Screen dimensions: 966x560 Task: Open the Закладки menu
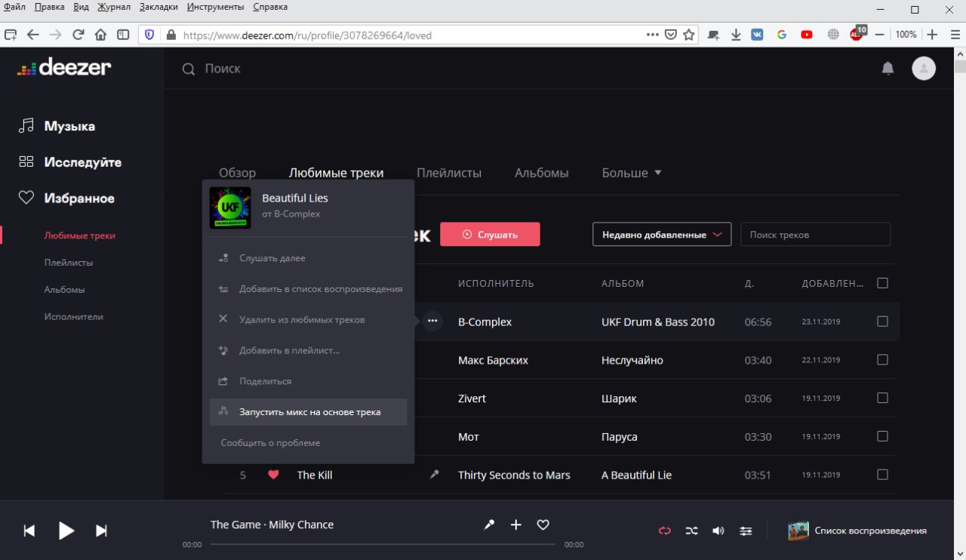(x=158, y=7)
